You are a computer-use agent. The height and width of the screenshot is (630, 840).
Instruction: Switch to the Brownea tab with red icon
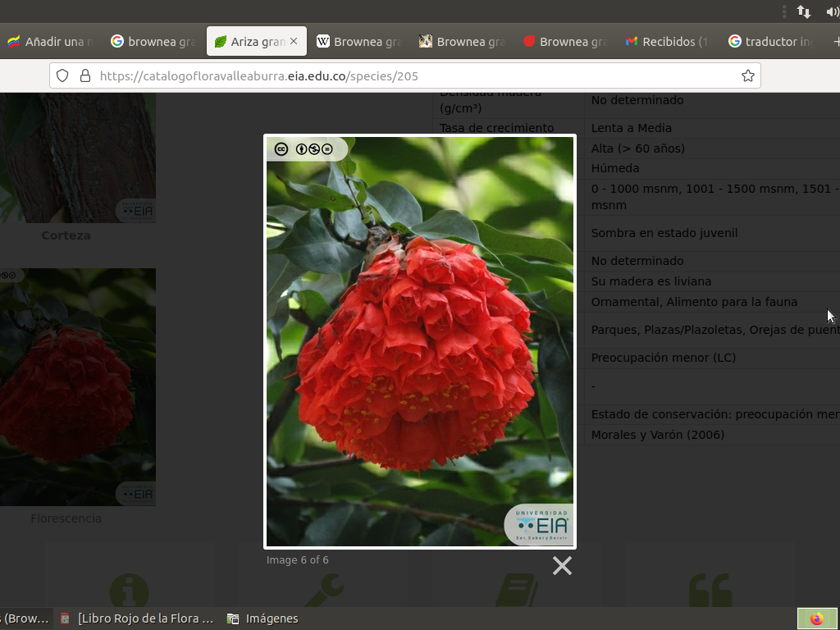[x=564, y=41]
